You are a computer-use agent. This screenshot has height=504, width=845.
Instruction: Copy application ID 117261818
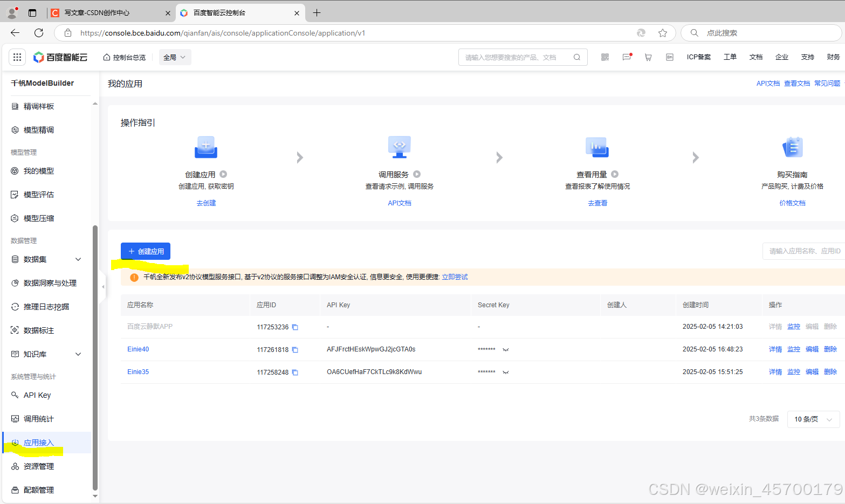tap(295, 350)
